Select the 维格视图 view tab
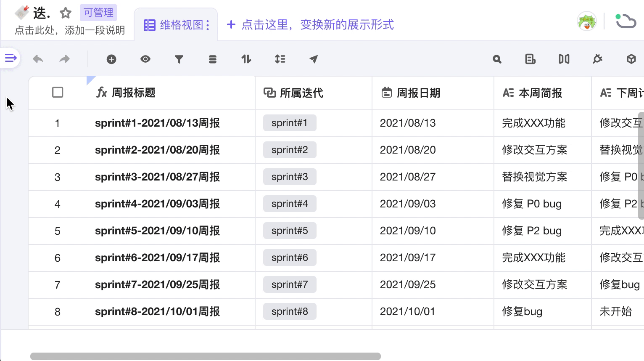644x361 pixels. coord(176,25)
